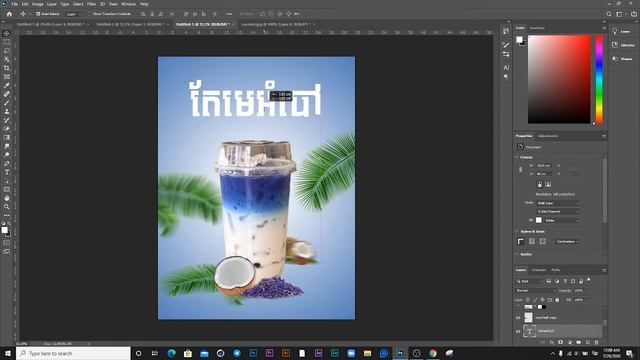Open the color Mode RGB Color dropdown

pyautogui.click(x=558, y=203)
